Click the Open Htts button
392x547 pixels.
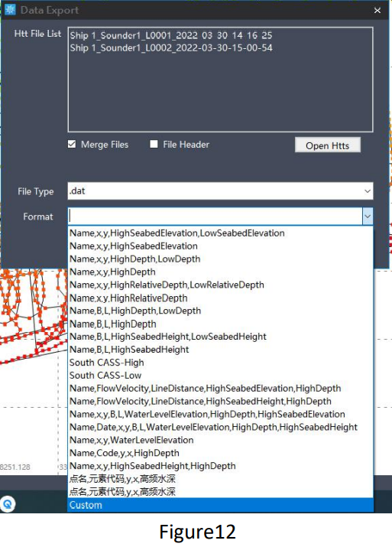coord(328,145)
